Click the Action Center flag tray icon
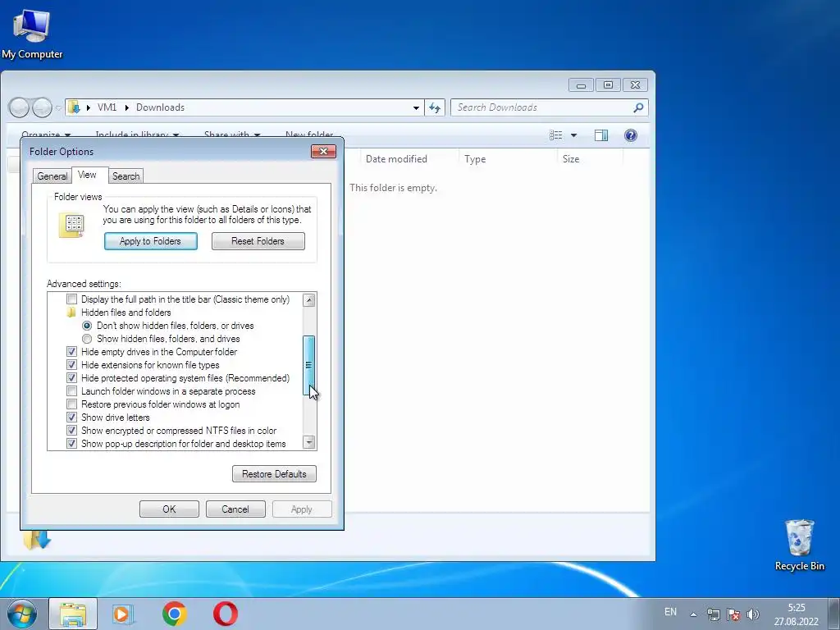Screen dimensions: 840x630 point(733,614)
